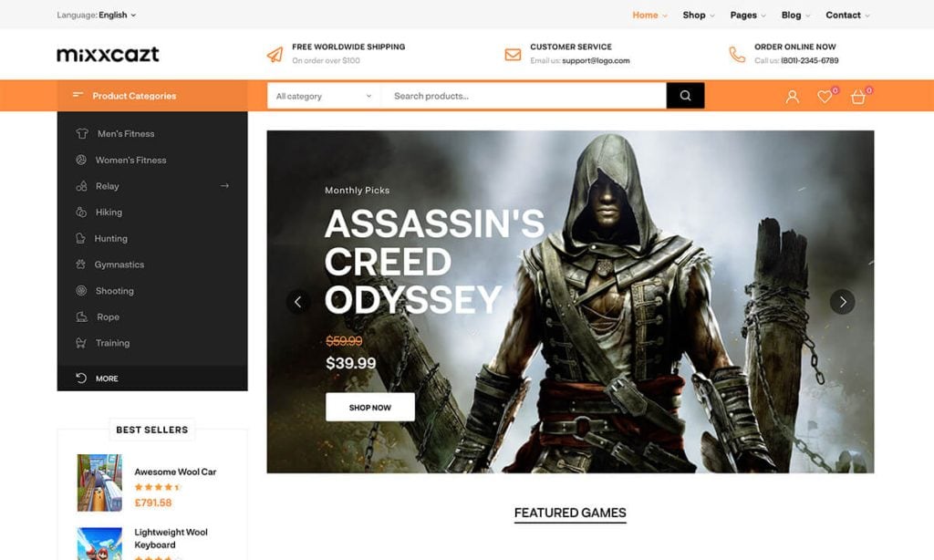
Task: Open the Featured Games link
Action: 569,512
